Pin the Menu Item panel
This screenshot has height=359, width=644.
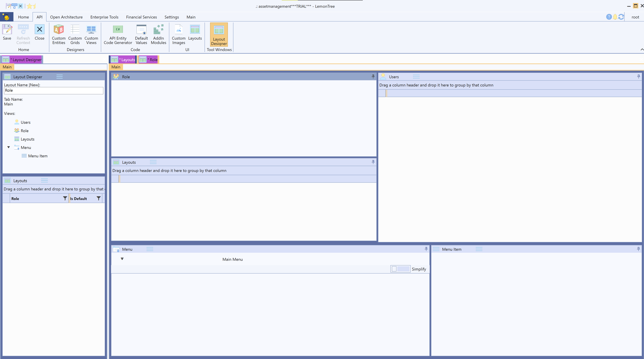(x=638, y=249)
